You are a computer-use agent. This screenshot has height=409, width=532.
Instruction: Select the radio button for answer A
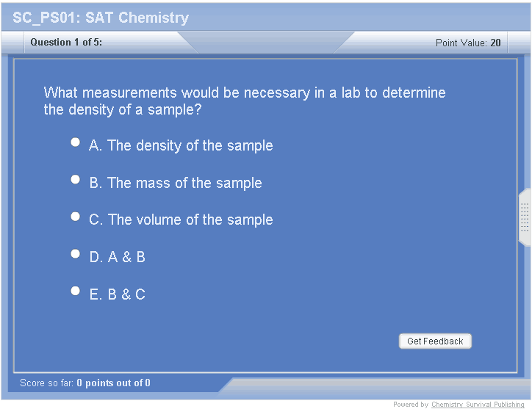(75, 142)
